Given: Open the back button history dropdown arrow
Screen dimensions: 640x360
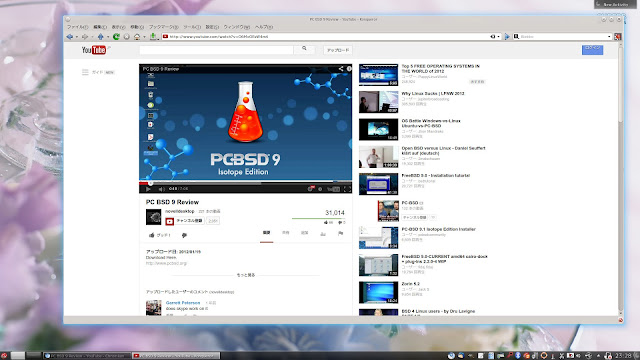Looking at the screenshot, I should 77,37.
